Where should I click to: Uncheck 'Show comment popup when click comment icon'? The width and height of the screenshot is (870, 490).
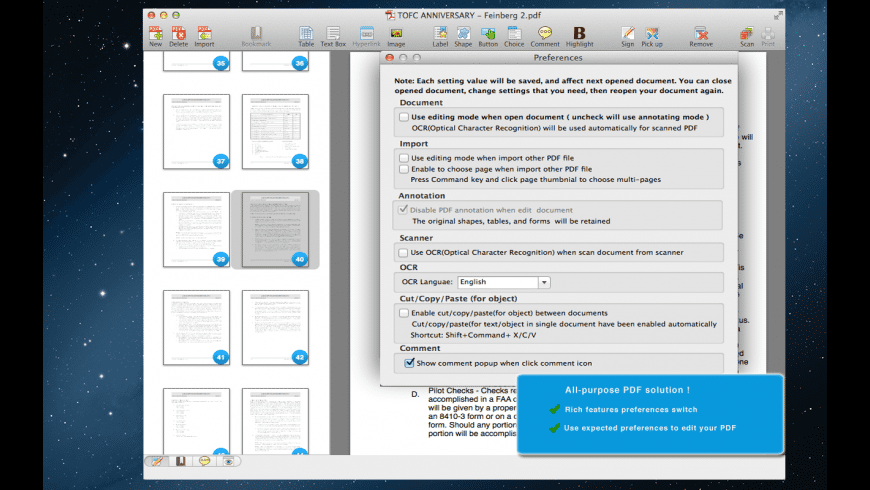(409, 363)
